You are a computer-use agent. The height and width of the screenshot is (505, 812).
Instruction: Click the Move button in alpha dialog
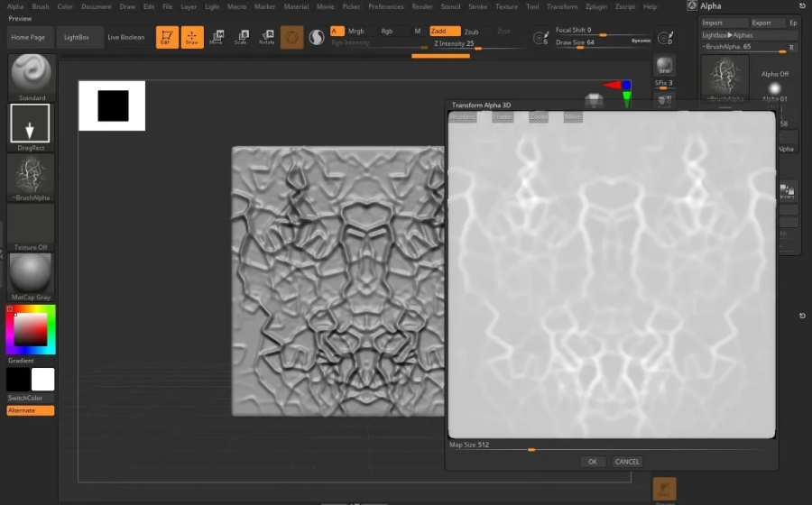[573, 117]
